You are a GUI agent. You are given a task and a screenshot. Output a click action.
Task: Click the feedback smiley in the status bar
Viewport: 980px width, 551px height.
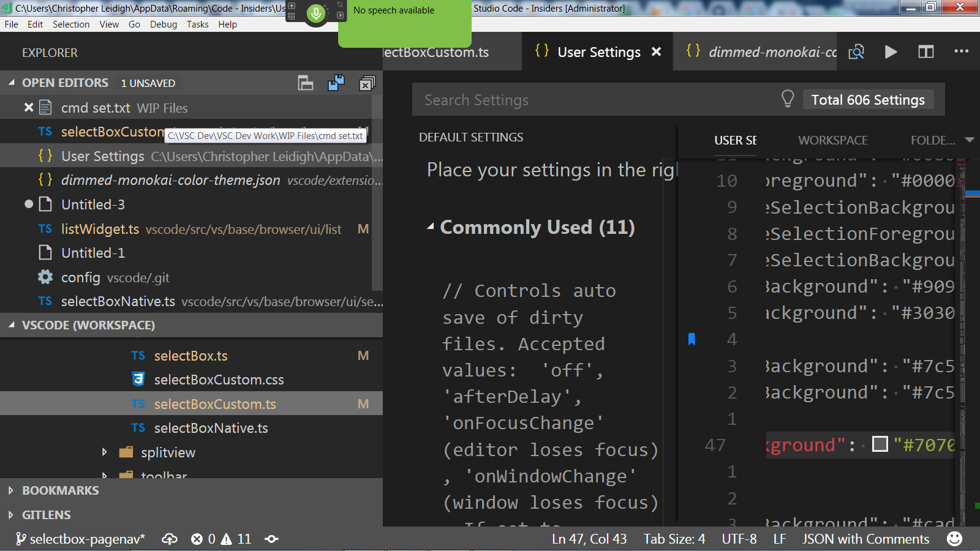[x=954, y=539]
